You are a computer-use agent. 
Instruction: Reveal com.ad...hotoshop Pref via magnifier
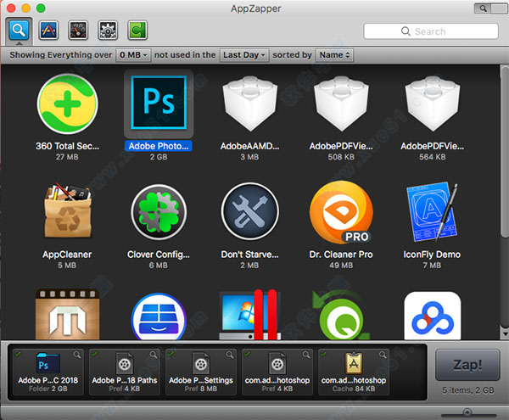pos(306,355)
